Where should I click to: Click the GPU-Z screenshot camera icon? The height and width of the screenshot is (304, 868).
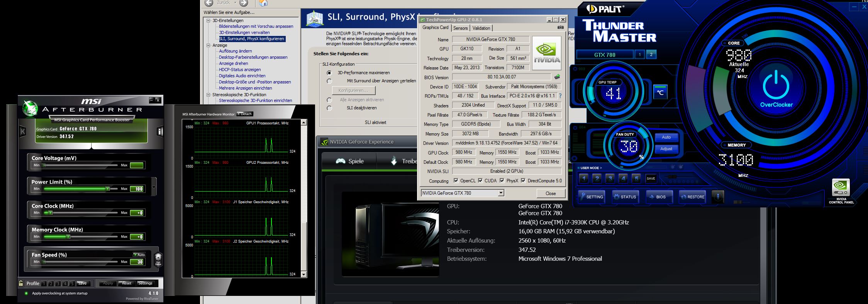coord(561,27)
